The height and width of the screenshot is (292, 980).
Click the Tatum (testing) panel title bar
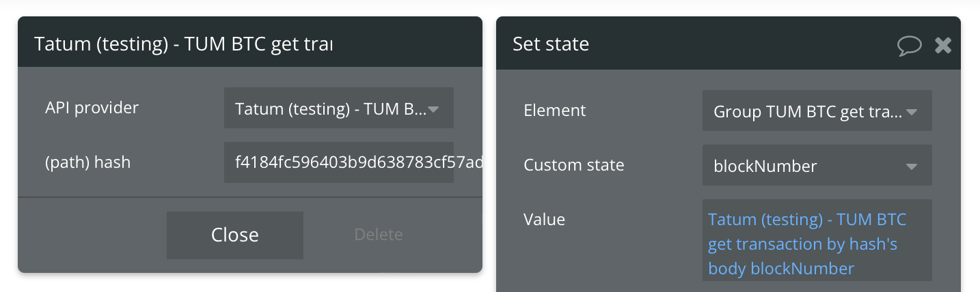tap(250, 44)
